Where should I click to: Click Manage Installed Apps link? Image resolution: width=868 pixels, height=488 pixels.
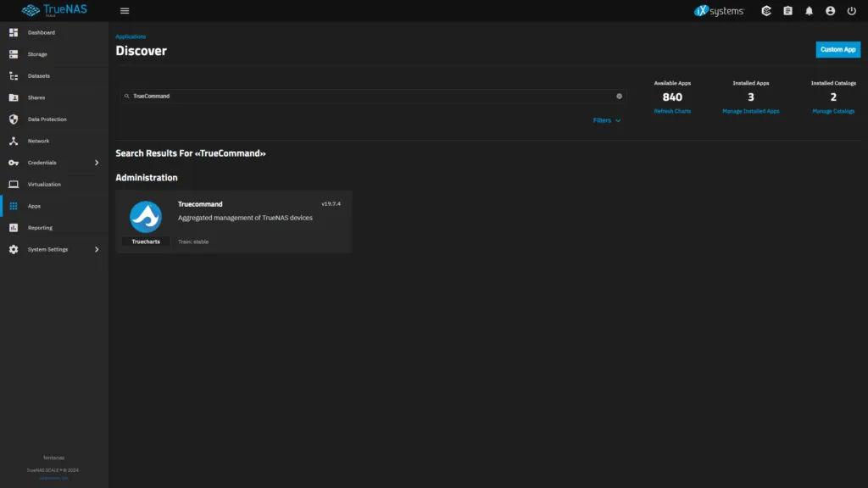coord(751,111)
